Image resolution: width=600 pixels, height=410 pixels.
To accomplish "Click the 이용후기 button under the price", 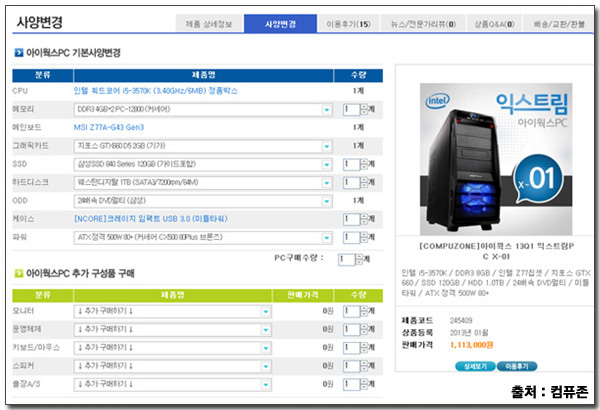I will (517, 366).
